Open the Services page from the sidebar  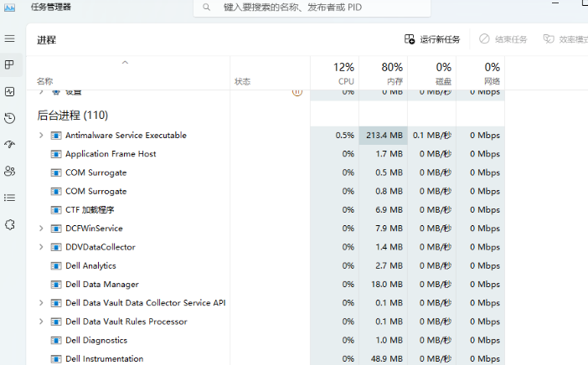point(10,224)
